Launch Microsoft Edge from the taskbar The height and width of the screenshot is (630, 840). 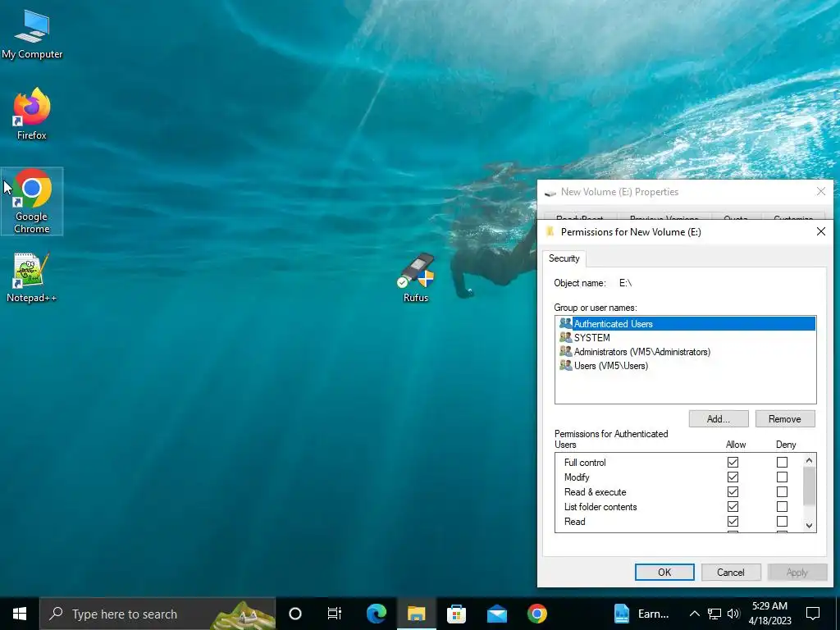pos(376,614)
